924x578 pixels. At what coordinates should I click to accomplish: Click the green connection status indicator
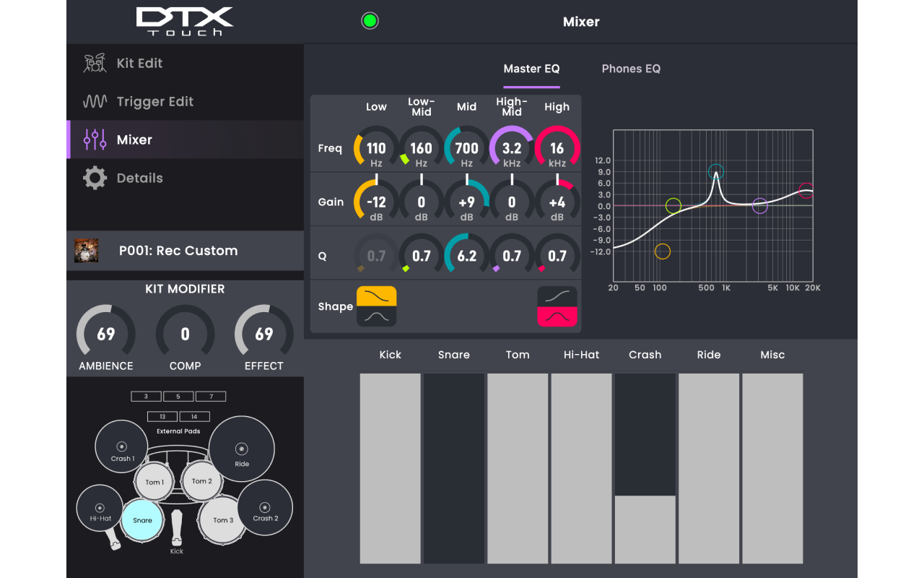click(370, 21)
